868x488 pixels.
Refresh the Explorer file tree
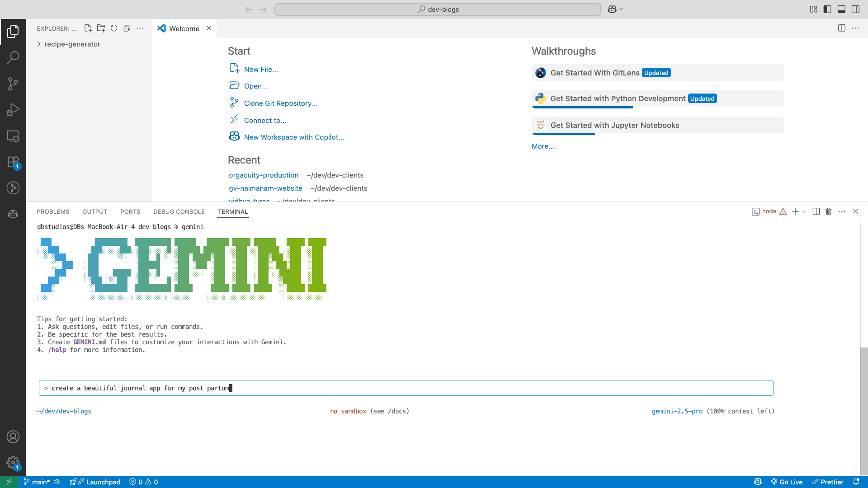(x=114, y=28)
